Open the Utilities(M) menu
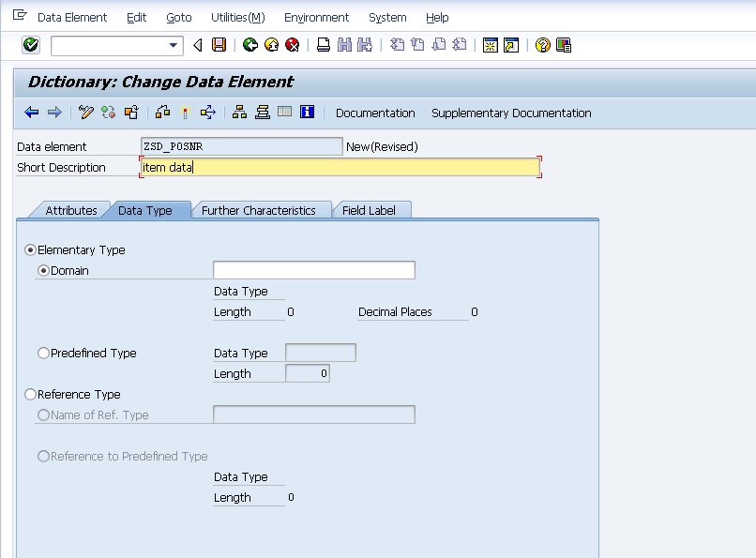 236,17
